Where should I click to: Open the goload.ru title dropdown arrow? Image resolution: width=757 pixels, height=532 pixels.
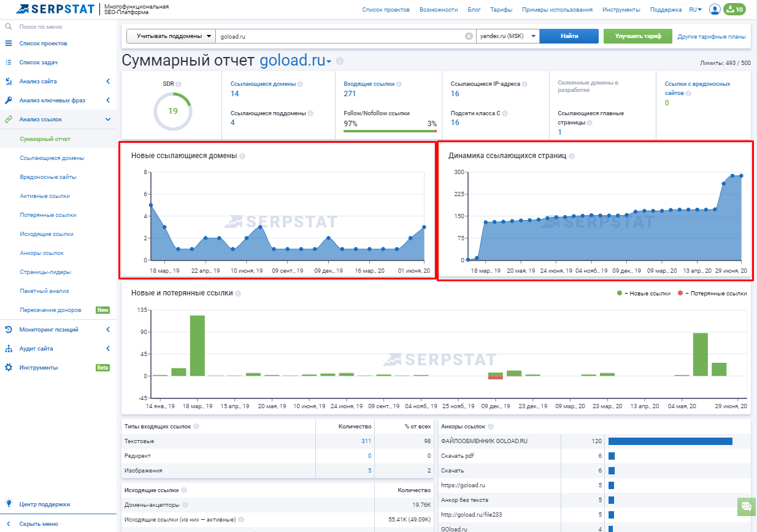point(329,62)
